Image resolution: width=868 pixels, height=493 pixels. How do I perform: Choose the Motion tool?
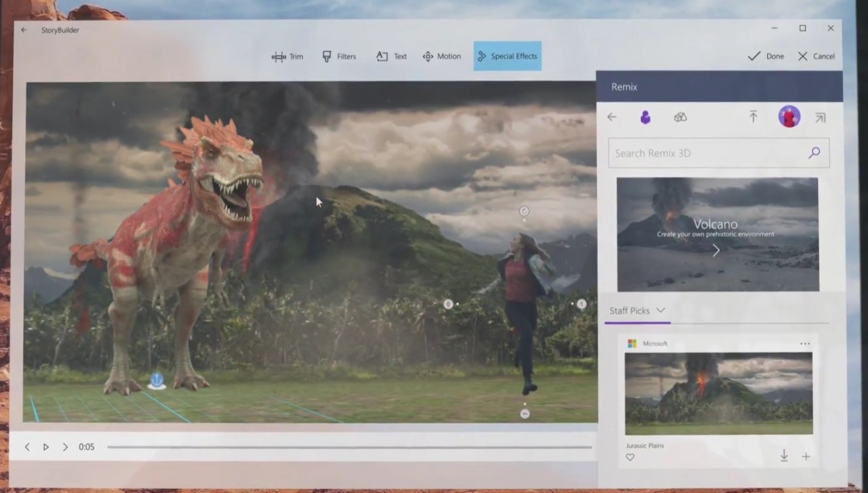[441, 56]
